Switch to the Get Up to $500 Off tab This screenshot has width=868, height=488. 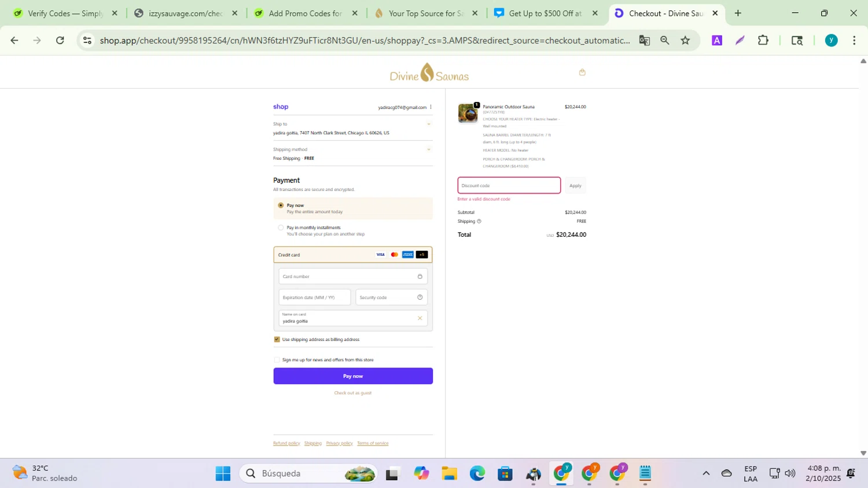click(545, 13)
